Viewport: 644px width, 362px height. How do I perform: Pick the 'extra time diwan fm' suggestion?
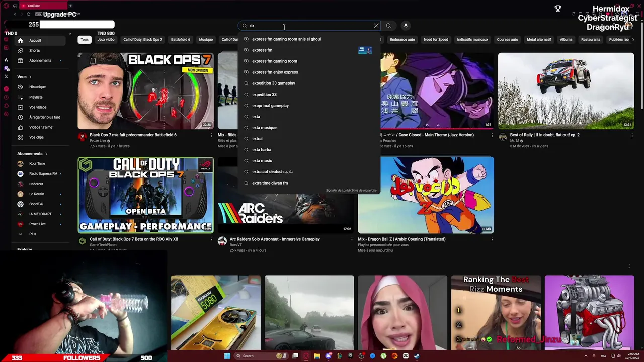point(309,183)
